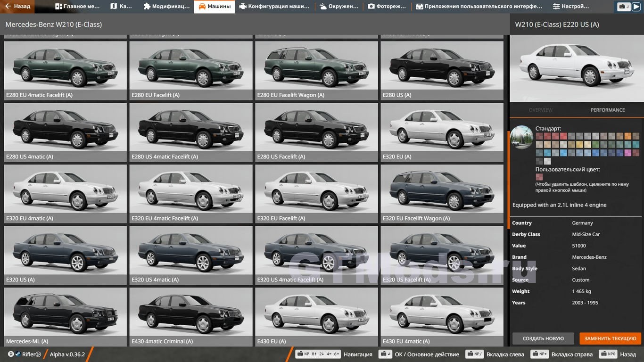
Task: Click the Steam icon beside Rifler
Action: tap(17, 354)
